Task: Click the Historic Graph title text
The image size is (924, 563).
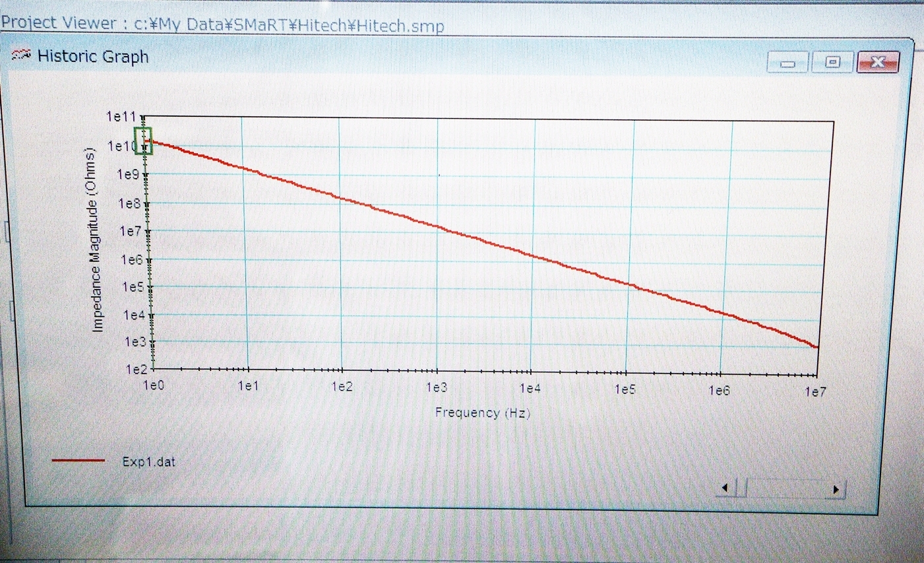Action: point(93,56)
